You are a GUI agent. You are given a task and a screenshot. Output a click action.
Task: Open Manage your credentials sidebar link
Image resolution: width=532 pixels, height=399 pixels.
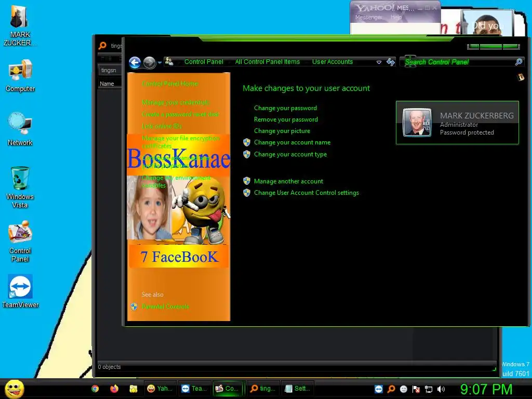[x=176, y=102]
